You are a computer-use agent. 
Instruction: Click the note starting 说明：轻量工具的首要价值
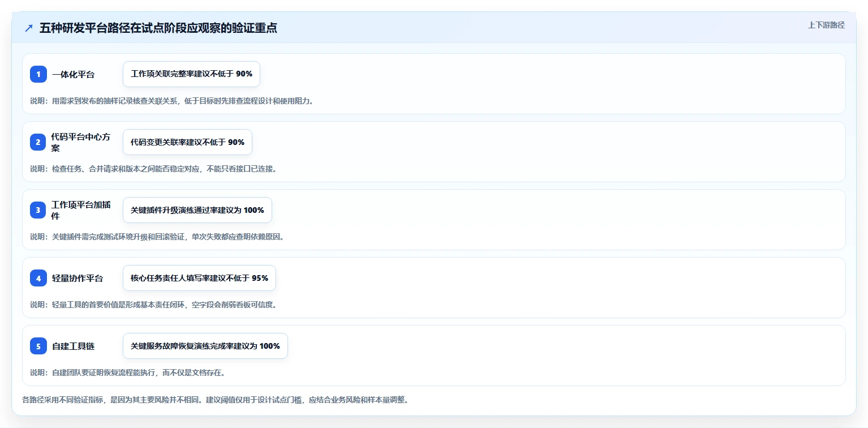click(153, 305)
